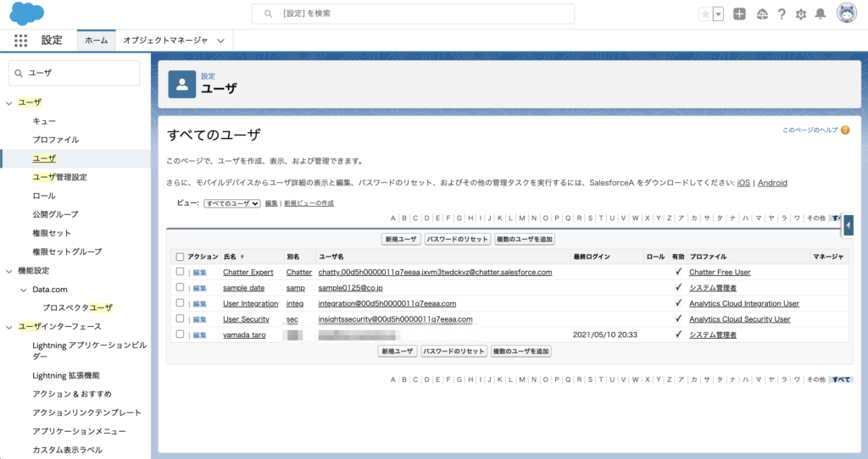The image size is (868, 459).
Task: Switch to the ホーム tab
Action: (97, 41)
